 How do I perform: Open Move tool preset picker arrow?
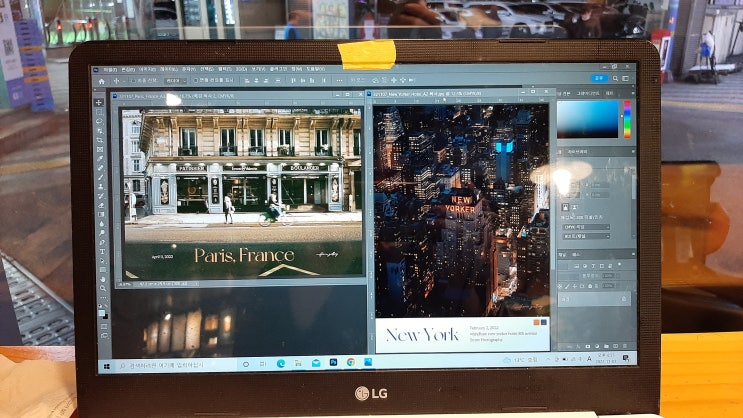[123, 82]
